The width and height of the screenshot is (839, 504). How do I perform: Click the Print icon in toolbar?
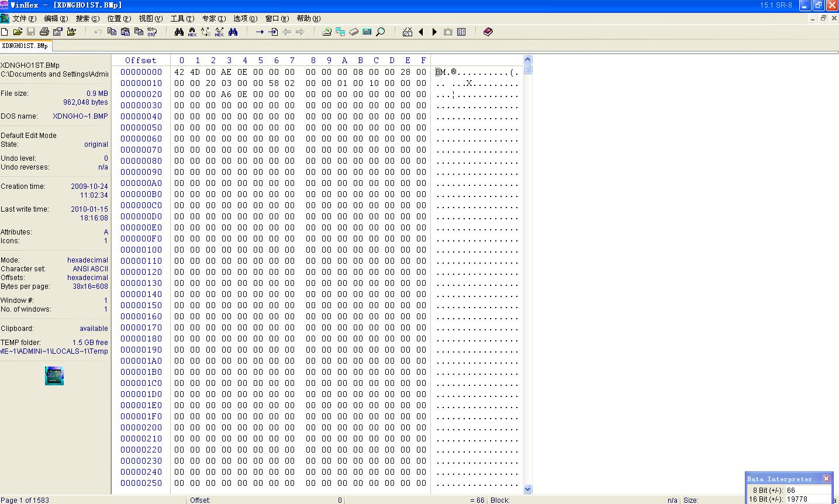(44, 32)
